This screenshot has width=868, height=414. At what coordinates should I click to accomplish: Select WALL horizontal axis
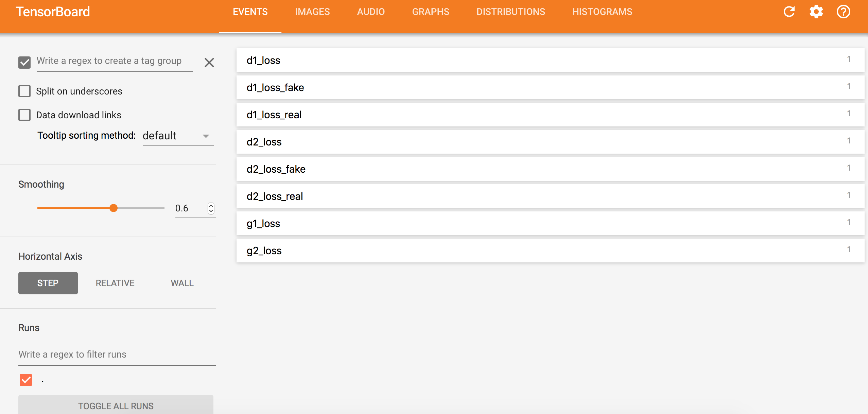tap(182, 283)
